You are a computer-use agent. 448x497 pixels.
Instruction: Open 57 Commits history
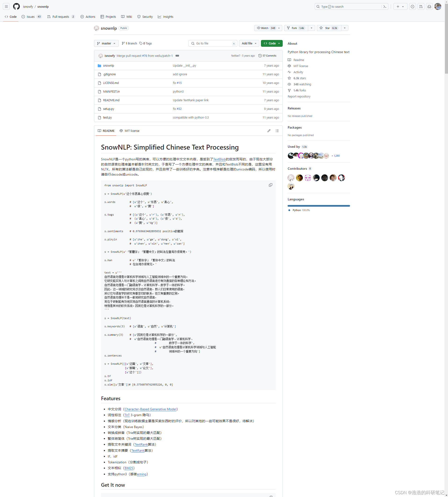coord(267,56)
